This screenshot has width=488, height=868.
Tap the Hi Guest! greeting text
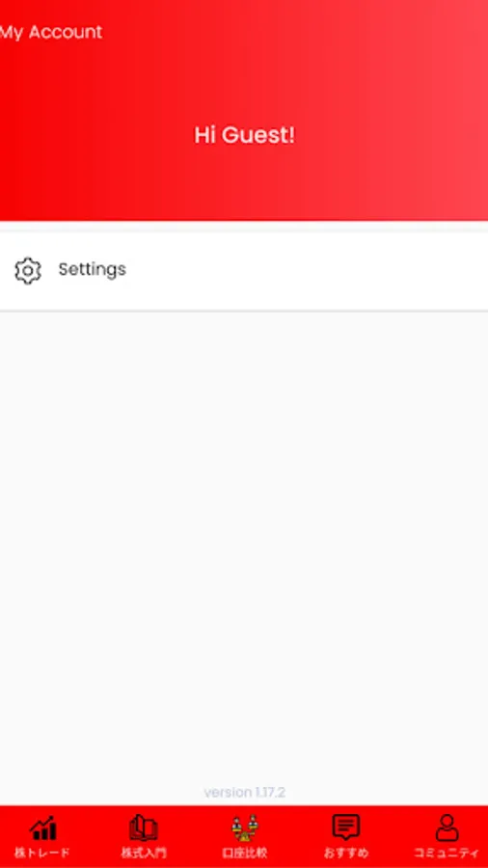pos(244,135)
